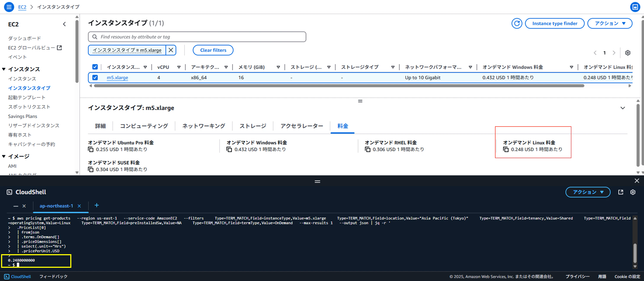644x281 pixels.
Task: Open CloudShell in a new browser tab
Action: pyautogui.click(x=621, y=192)
